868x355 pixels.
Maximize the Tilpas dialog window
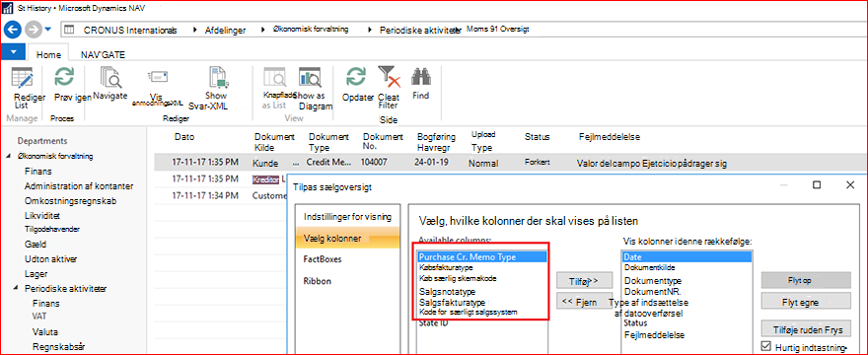[817, 185]
